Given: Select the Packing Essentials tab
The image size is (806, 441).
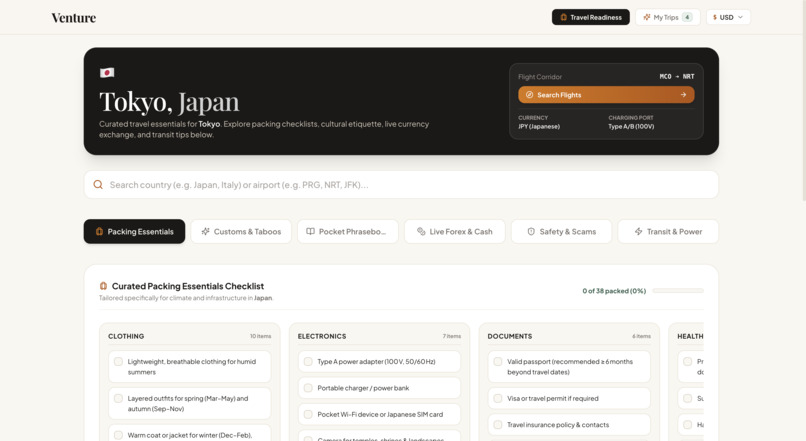Looking at the screenshot, I should tap(134, 231).
